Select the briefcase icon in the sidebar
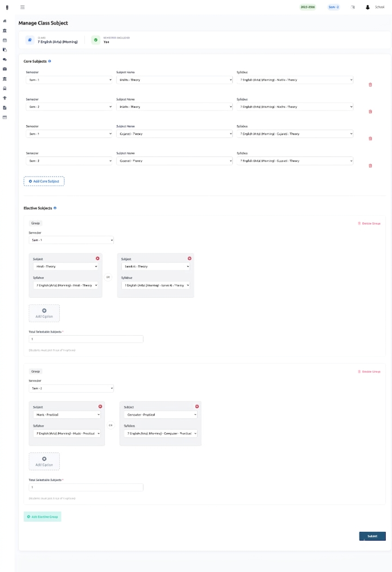The image size is (392, 572). coord(5,69)
